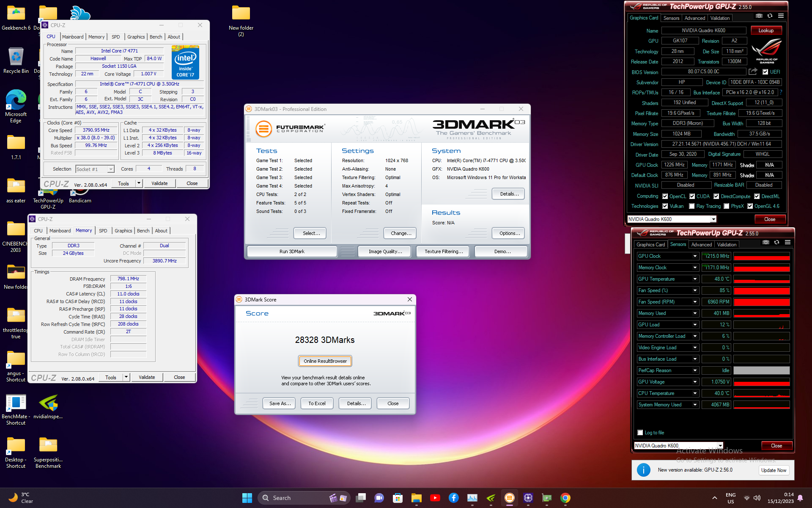
Task: Click the refresh icon in top GPU-Z window
Action: [x=770, y=16]
